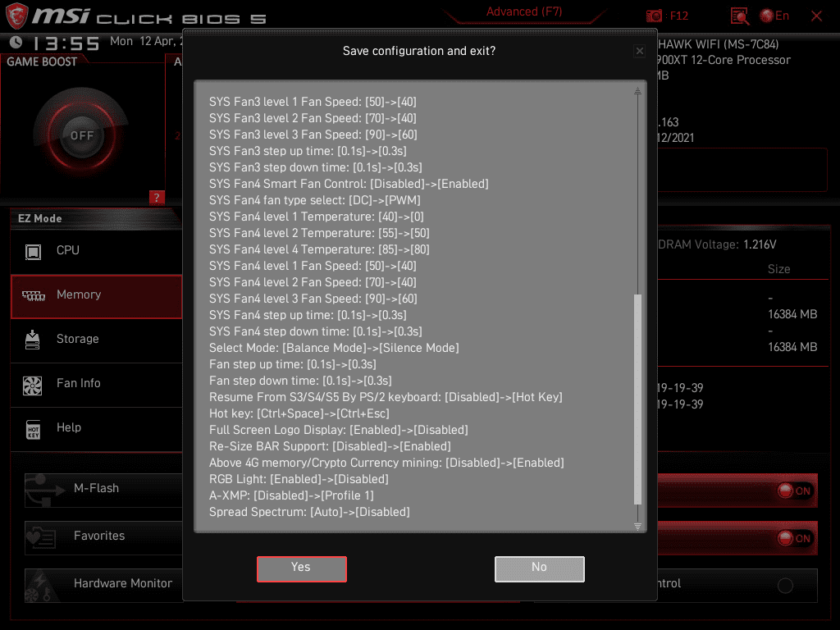Click SYS Fan3 level 1 Fan Speed line
The height and width of the screenshot is (630, 840).
tap(313, 102)
